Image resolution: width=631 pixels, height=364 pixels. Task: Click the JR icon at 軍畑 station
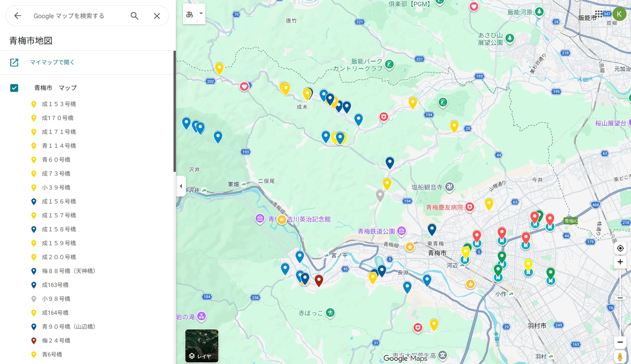244,184
